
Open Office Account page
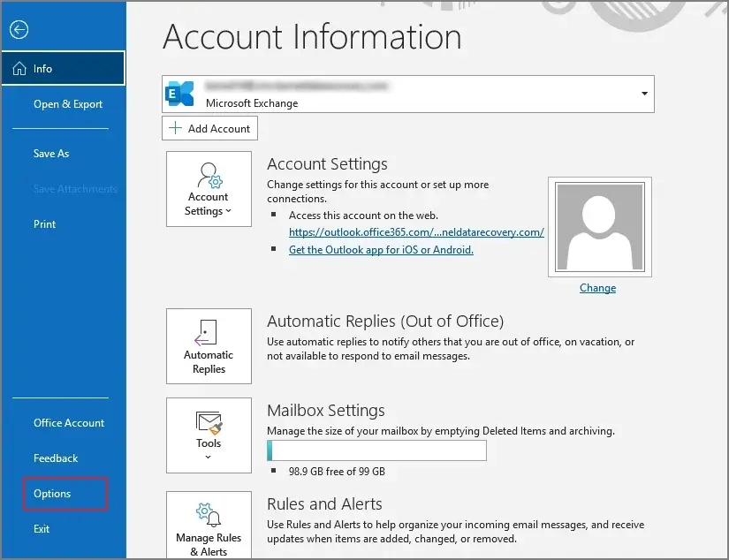coord(69,423)
